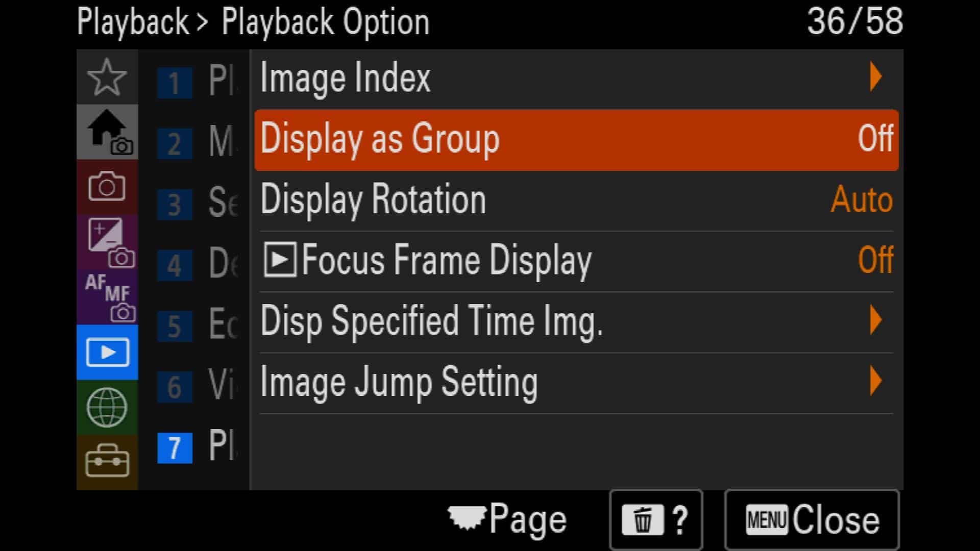Click the MENU Close button
980x551 pixels.
[x=812, y=520]
